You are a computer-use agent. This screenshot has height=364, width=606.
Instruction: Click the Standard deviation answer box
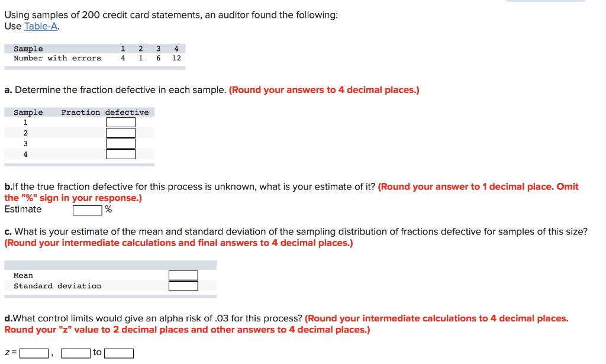pyautogui.click(x=183, y=285)
